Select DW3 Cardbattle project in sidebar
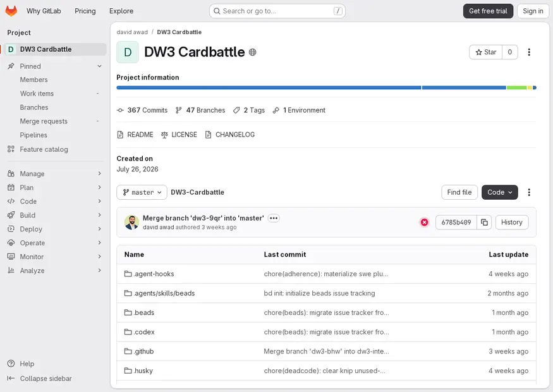 54,49
